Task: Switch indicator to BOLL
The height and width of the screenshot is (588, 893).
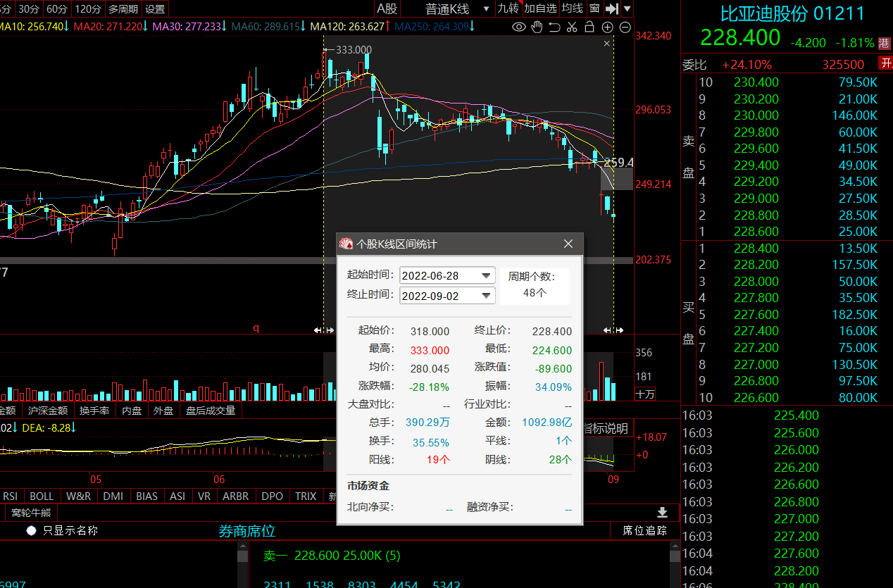Action: [42, 496]
